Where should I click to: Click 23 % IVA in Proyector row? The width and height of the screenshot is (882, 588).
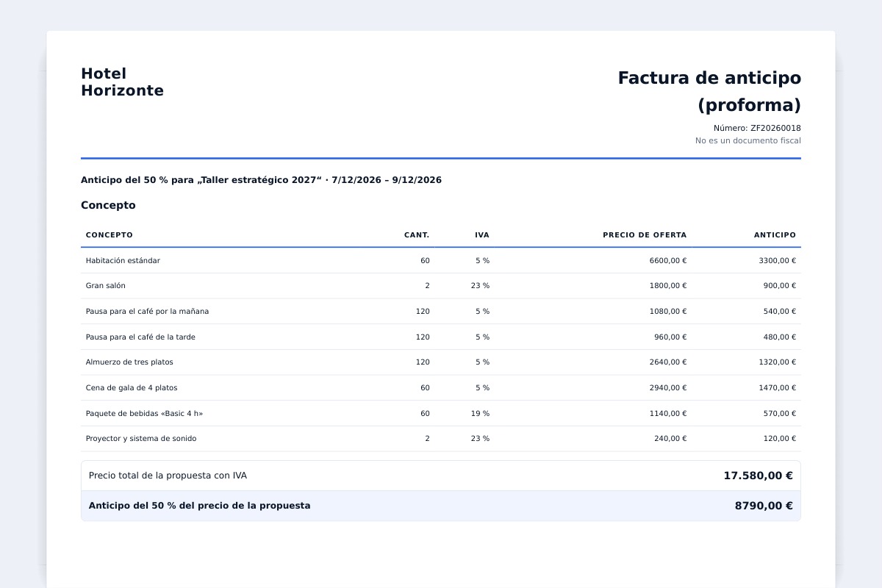(x=480, y=439)
